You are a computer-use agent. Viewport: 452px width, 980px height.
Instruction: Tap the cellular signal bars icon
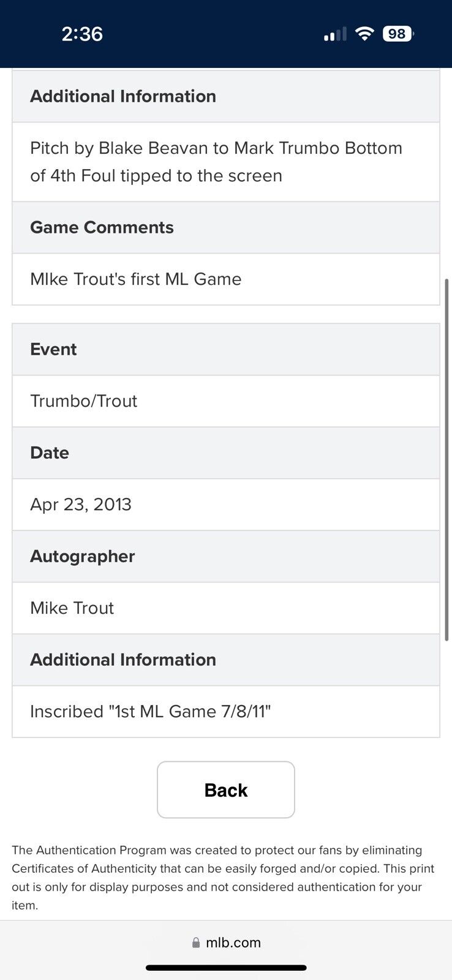(x=335, y=34)
